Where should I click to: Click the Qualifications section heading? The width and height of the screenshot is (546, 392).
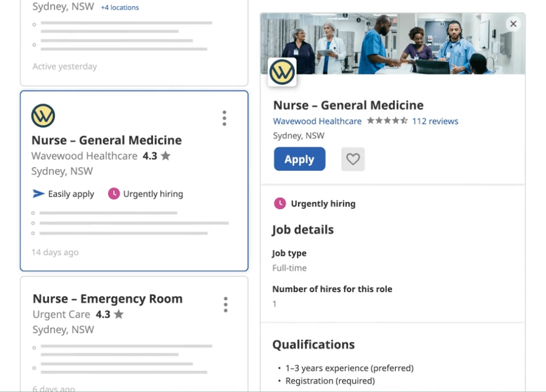click(313, 345)
